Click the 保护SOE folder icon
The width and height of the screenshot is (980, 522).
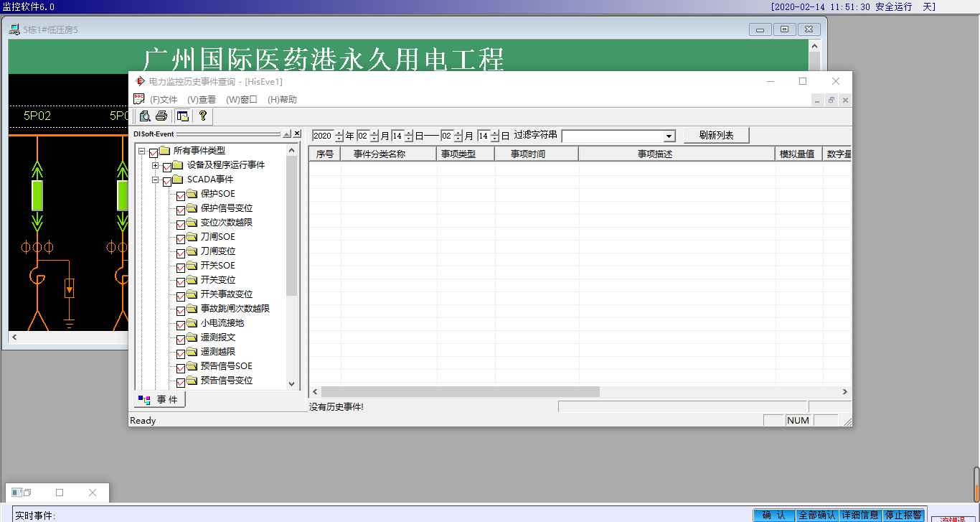(x=192, y=194)
